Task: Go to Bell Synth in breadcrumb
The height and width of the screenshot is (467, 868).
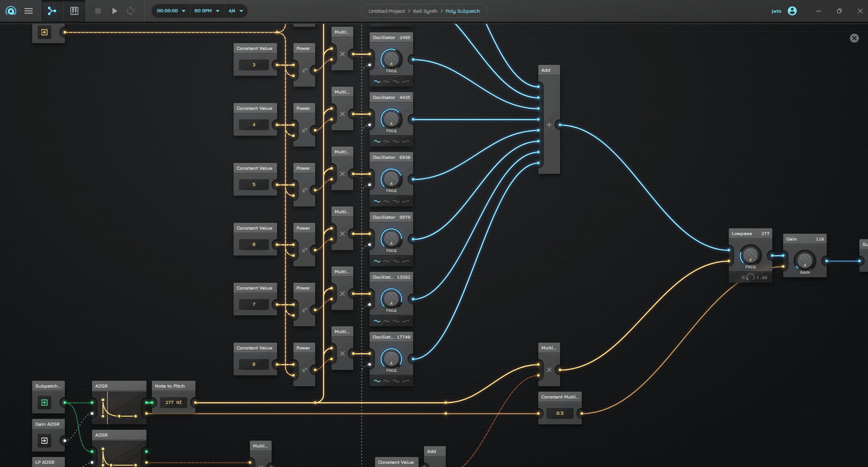Action: pyautogui.click(x=425, y=11)
